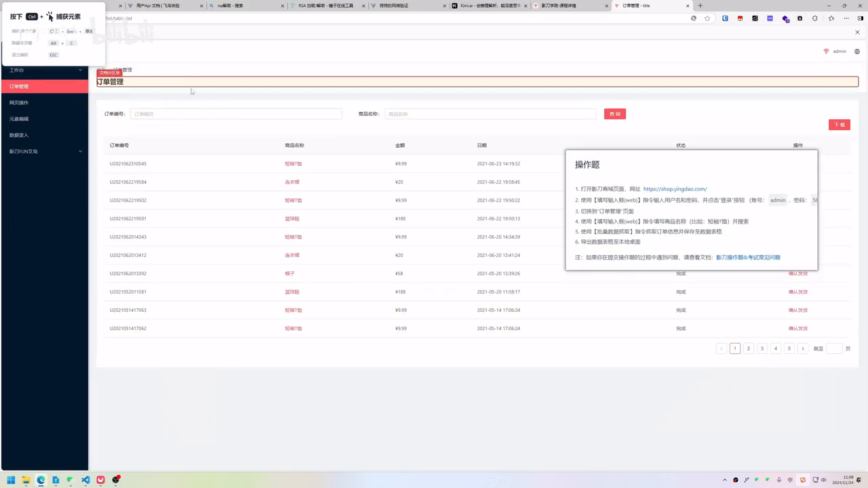The height and width of the screenshot is (488, 868).
Task: Open 元素编辑 in the sidebar
Action: coord(44,119)
